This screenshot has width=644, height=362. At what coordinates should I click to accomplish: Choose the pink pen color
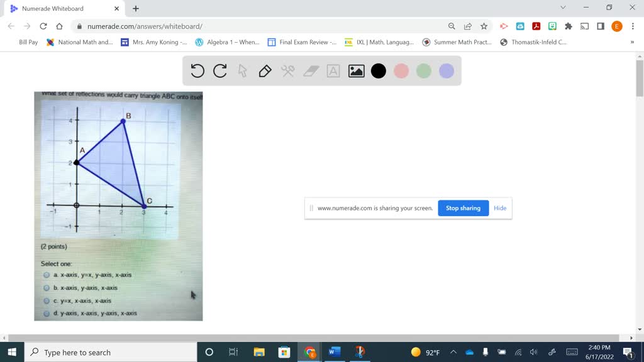[401, 71]
